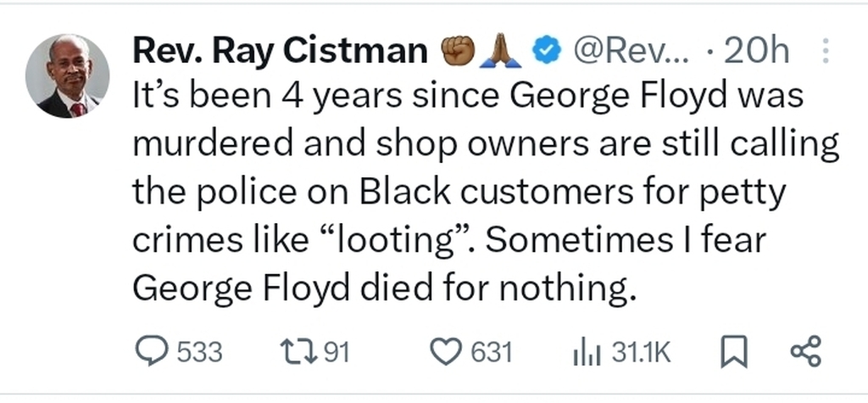Like the tweet with the heart icon
Image resolution: width=868 pixels, height=403 pixels.
click(445, 352)
